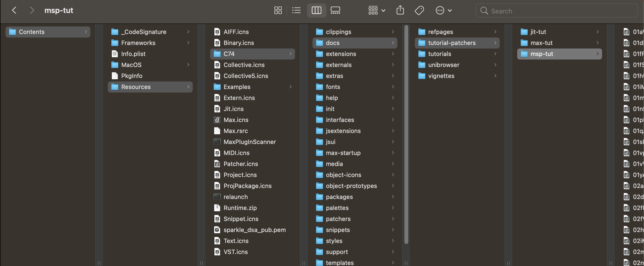Image resolution: width=644 pixels, height=266 pixels.
Task: Select the Max.icns file icon
Action: coord(217,120)
